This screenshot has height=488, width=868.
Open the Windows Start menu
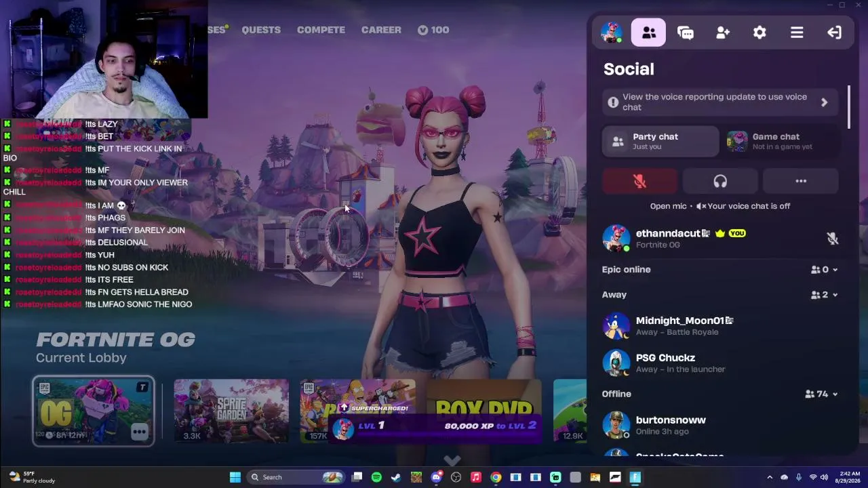coord(235,477)
